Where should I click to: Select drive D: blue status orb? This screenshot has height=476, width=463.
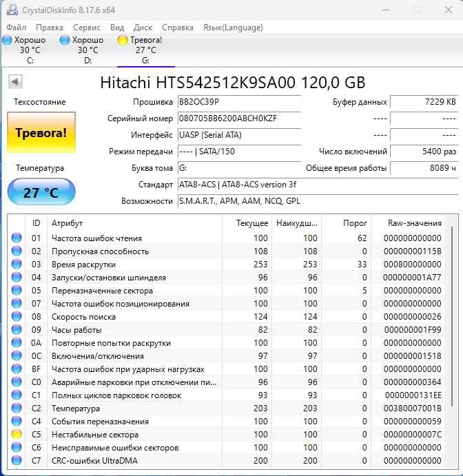tap(65, 40)
